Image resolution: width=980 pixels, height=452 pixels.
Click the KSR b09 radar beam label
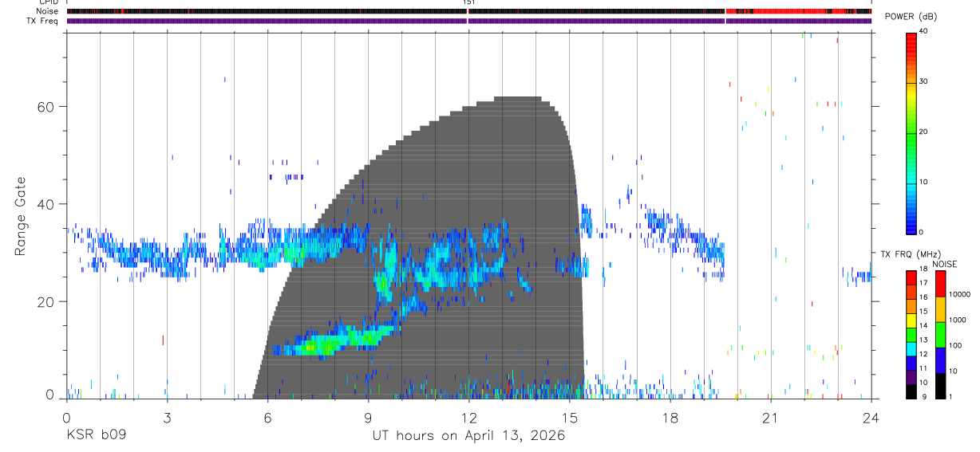pos(95,436)
